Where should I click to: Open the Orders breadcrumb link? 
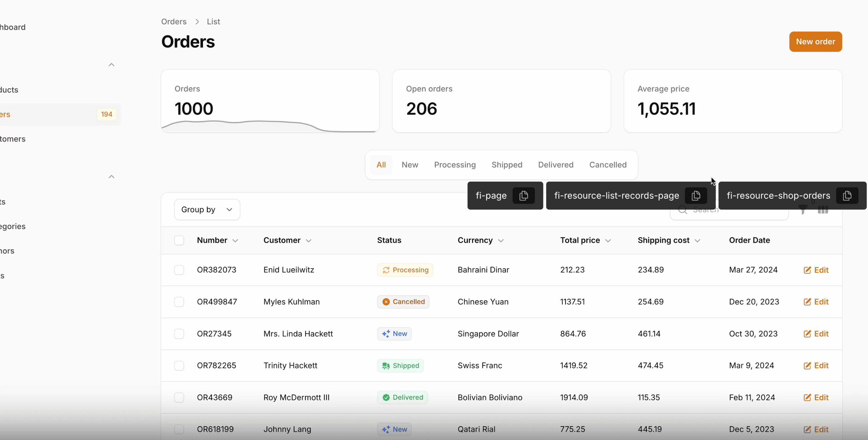[x=173, y=22]
